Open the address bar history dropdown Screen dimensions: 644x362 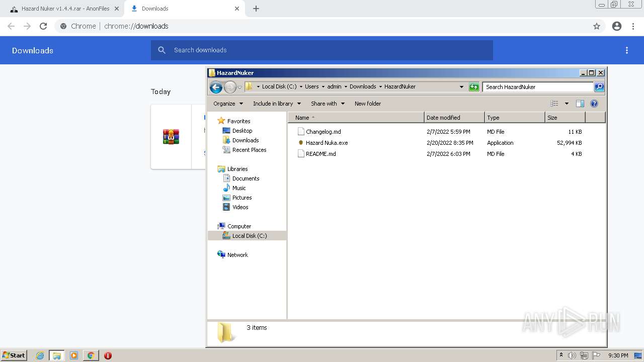[x=461, y=87]
